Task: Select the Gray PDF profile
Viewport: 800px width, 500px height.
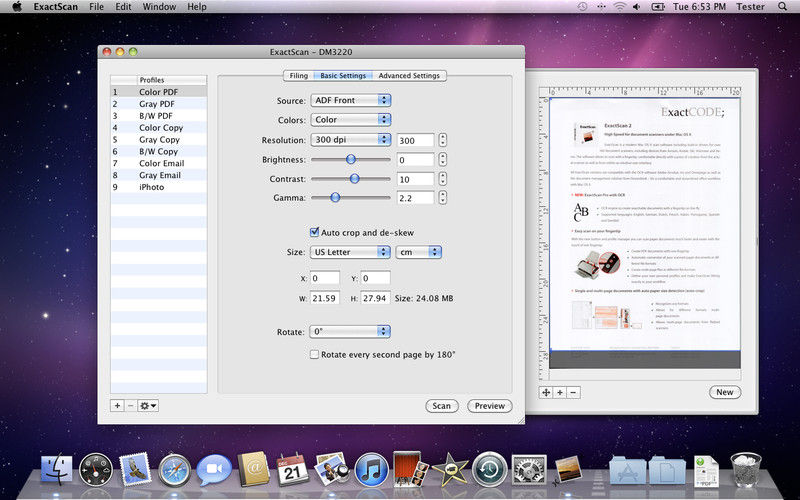Action: (159, 104)
